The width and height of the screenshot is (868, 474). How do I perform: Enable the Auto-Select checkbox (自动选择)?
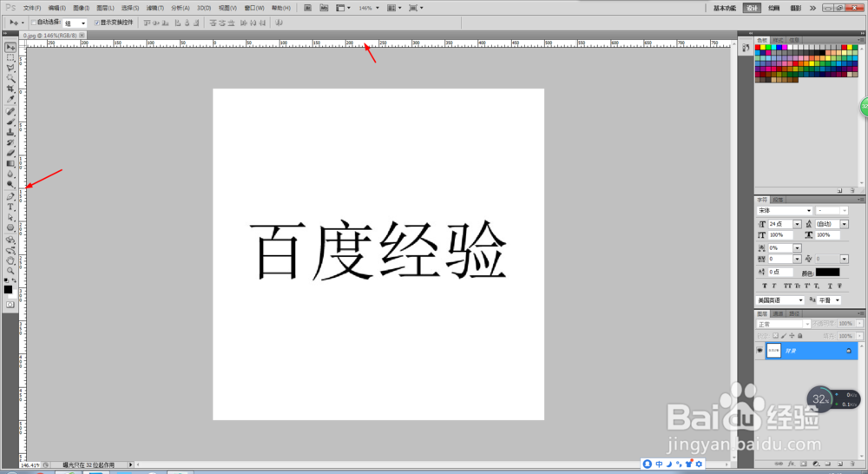tap(34, 23)
